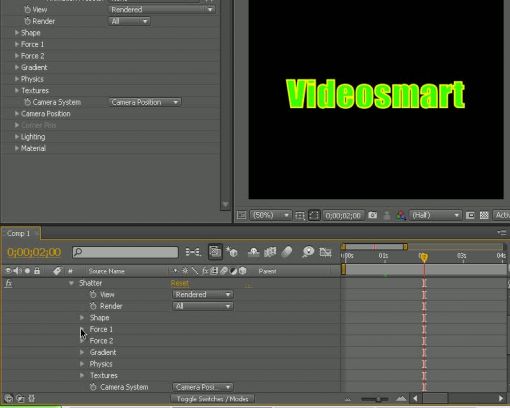Click the Show Last Snapshot person icon

pyautogui.click(x=387, y=215)
